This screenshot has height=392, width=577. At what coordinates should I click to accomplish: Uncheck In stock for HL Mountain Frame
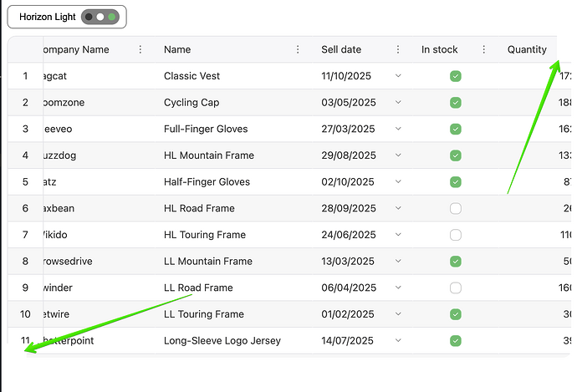tap(456, 155)
